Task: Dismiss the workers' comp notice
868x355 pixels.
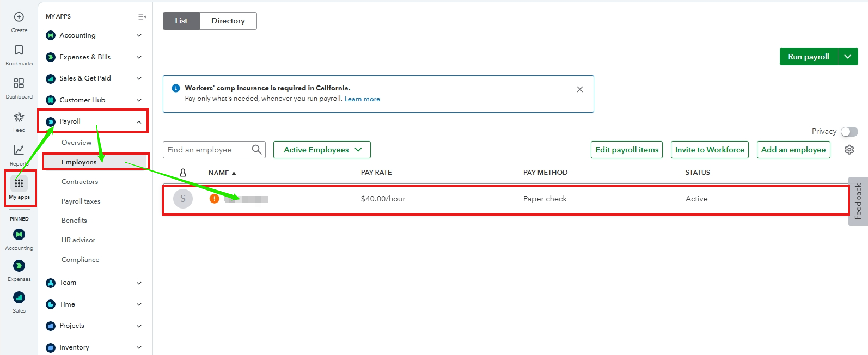Action: [580, 89]
